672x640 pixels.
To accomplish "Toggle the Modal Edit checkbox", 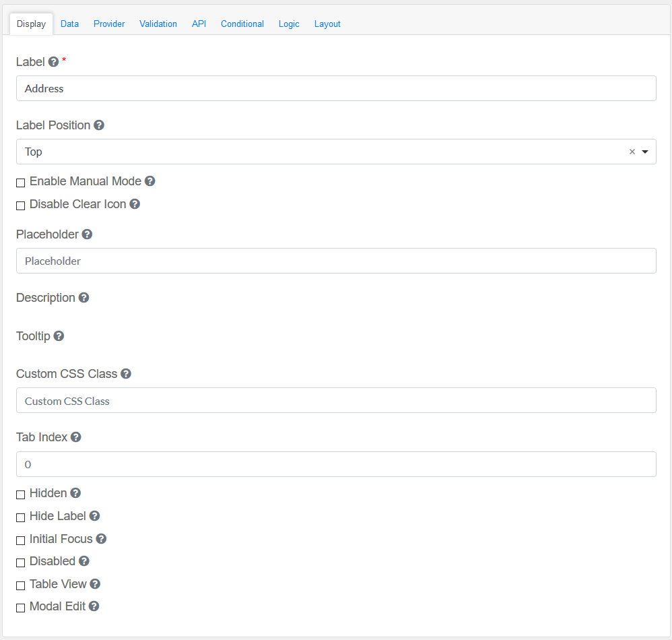I will click(x=21, y=608).
